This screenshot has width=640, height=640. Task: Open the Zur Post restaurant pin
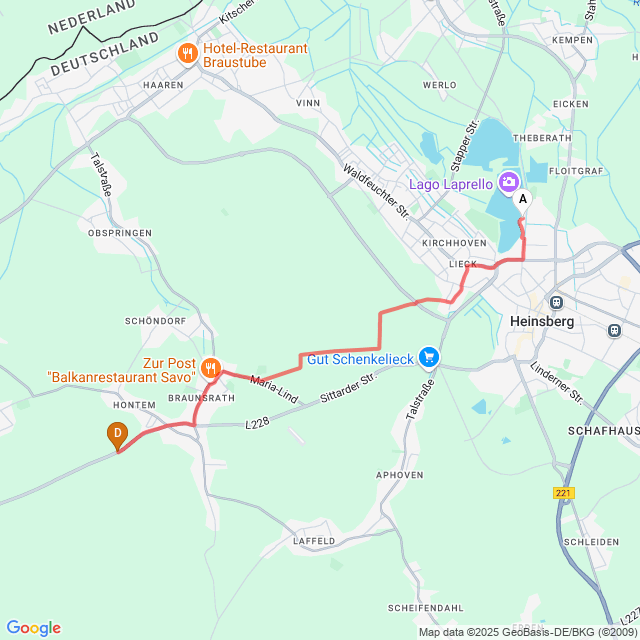211,369
